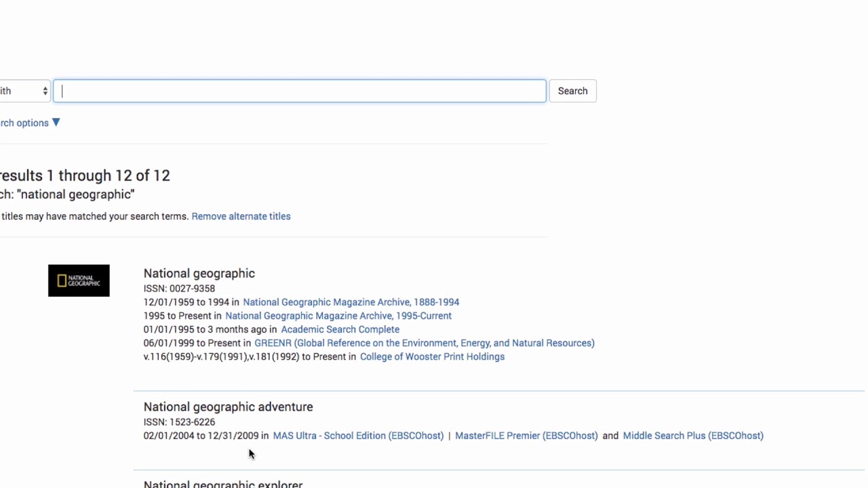Expand the search options triangle

56,123
